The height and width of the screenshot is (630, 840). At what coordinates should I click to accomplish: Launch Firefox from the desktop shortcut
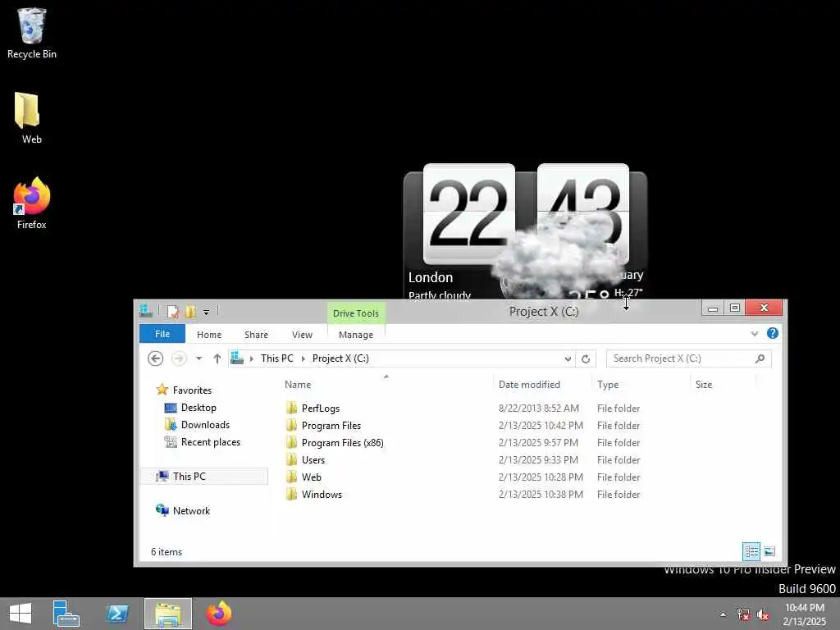pyautogui.click(x=32, y=203)
